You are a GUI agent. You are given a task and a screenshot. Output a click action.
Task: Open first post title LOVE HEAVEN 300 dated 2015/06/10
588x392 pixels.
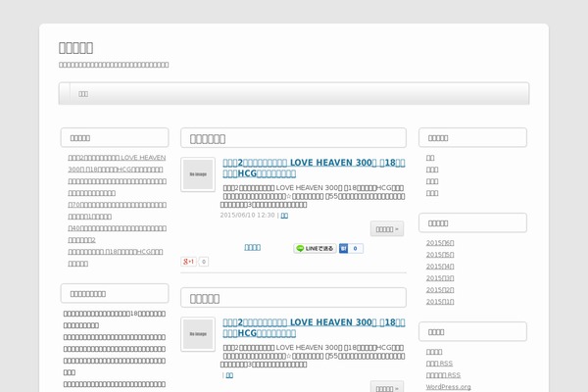314,168
